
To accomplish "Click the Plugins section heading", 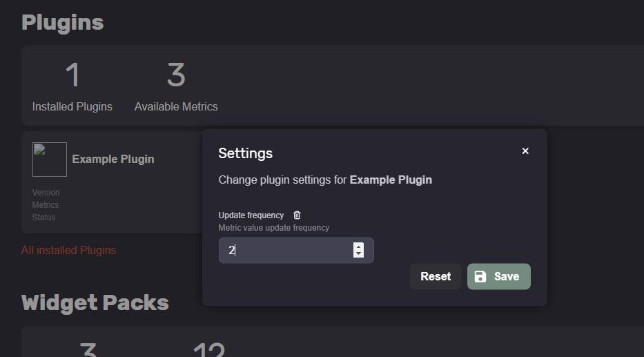I will point(62,22).
